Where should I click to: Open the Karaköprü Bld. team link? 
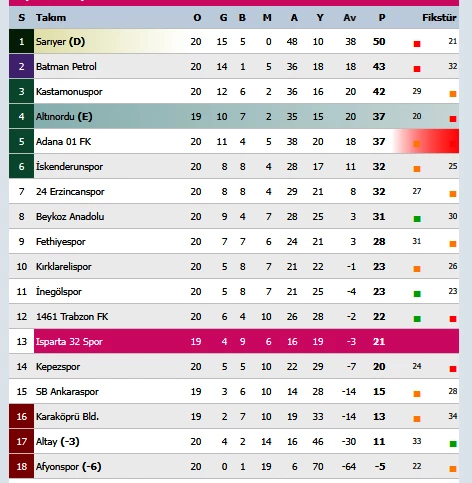pyautogui.click(x=67, y=417)
